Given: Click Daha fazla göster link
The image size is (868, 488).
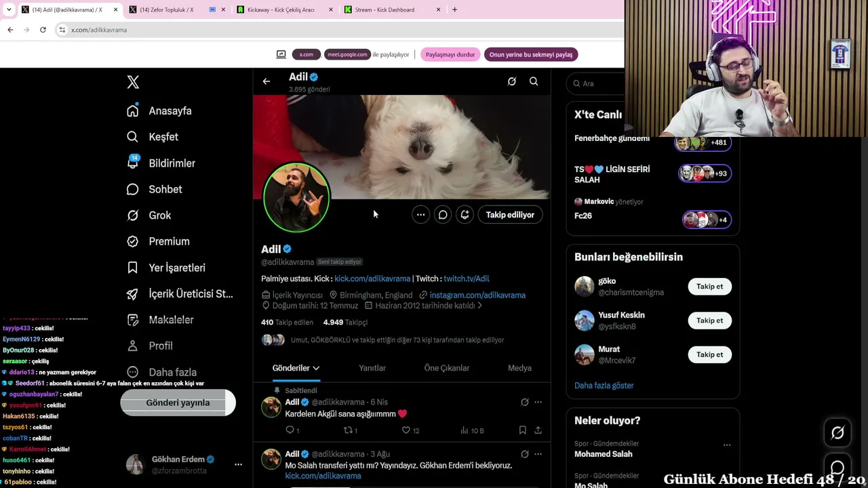Looking at the screenshot, I should tap(604, 386).
